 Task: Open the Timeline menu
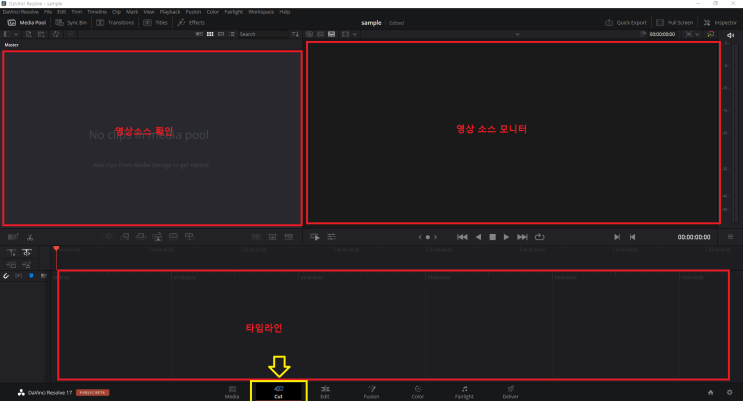click(97, 12)
